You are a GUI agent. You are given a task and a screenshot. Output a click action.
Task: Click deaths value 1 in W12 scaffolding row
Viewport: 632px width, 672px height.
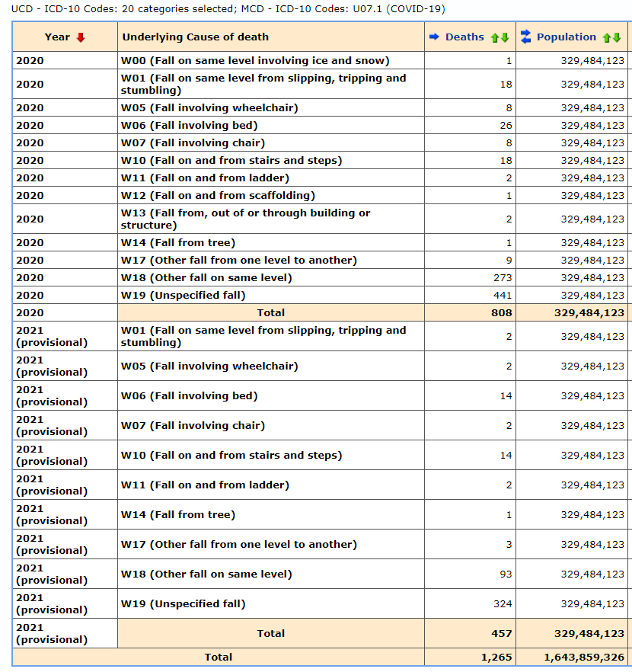point(509,195)
